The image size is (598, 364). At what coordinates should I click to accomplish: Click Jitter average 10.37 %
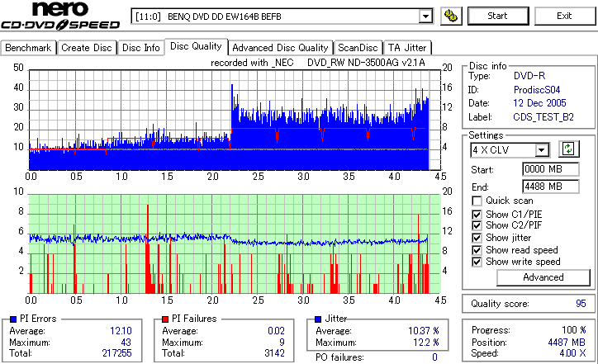click(424, 331)
